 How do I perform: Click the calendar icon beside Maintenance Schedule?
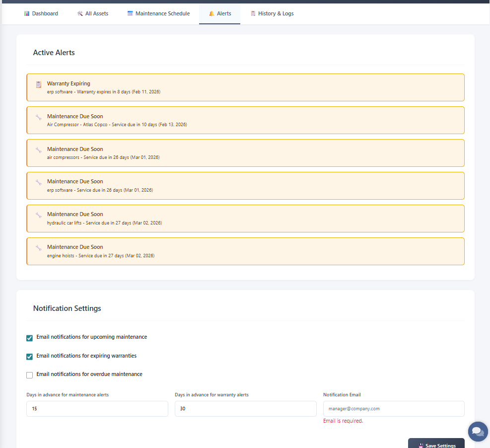[x=130, y=14]
